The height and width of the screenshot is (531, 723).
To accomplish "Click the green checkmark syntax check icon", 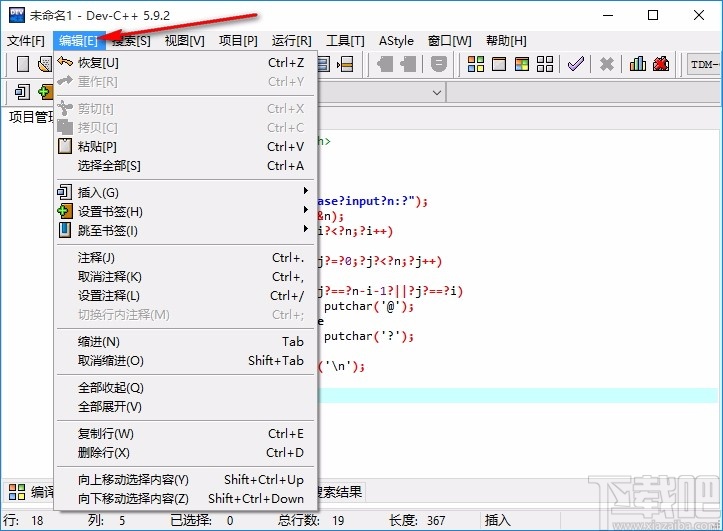I will (x=575, y=64).
